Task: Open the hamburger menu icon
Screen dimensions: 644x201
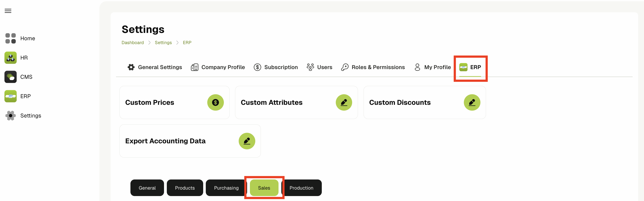Action: (8, 11)
